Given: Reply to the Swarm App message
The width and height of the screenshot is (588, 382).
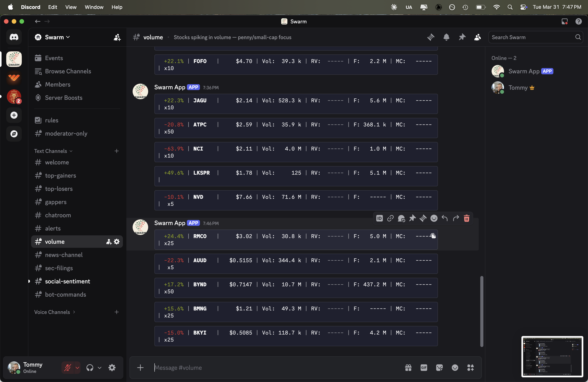Looking at the screenshot, I should point(444,218).
